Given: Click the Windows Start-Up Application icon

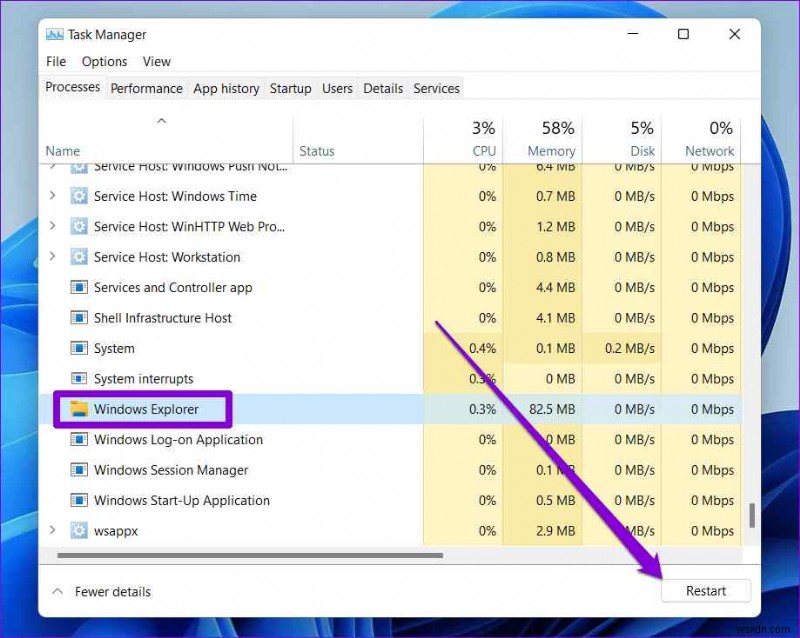Looking at the screenshot, I should pyautogui.click(x=79, y=500).
